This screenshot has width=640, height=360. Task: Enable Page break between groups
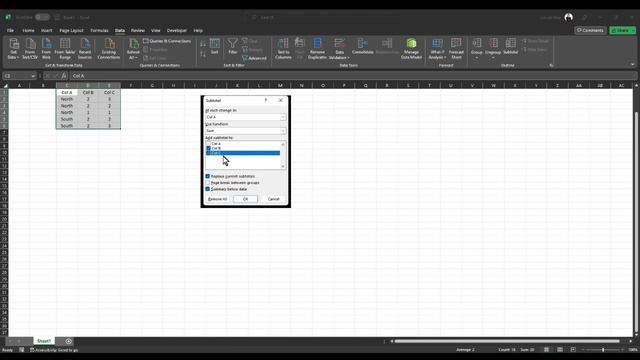(x=207, y=183)
